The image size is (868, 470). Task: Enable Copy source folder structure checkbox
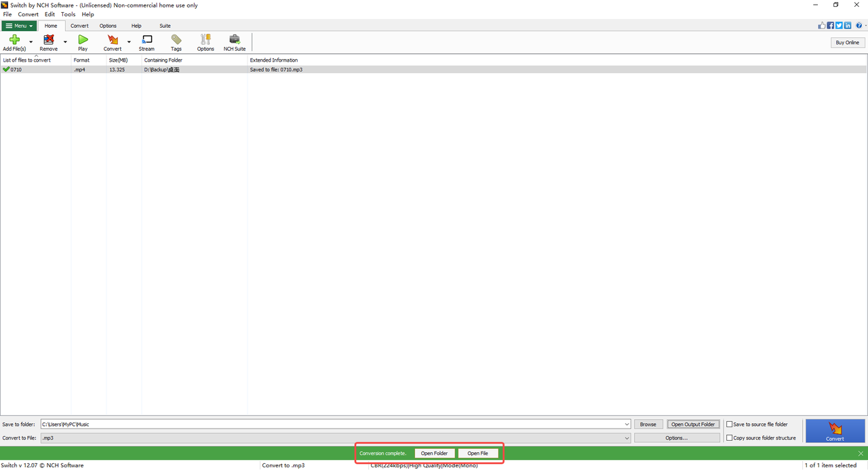coord(730,438)
